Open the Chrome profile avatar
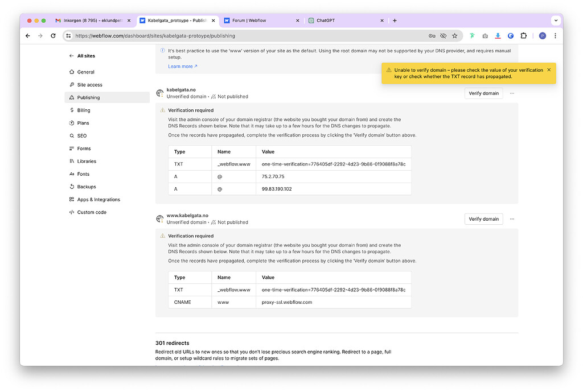The height and width of the screenshot is (392, 583). tap(543, 36)
